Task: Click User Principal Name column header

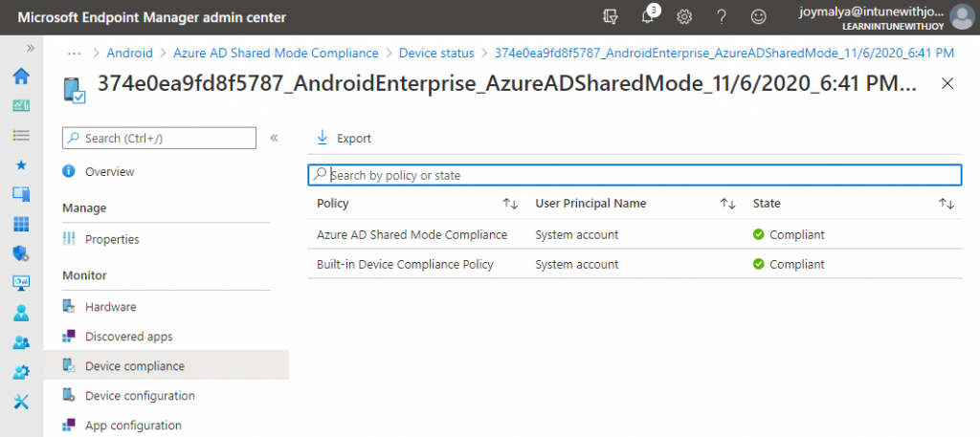Action: [590, 204]
